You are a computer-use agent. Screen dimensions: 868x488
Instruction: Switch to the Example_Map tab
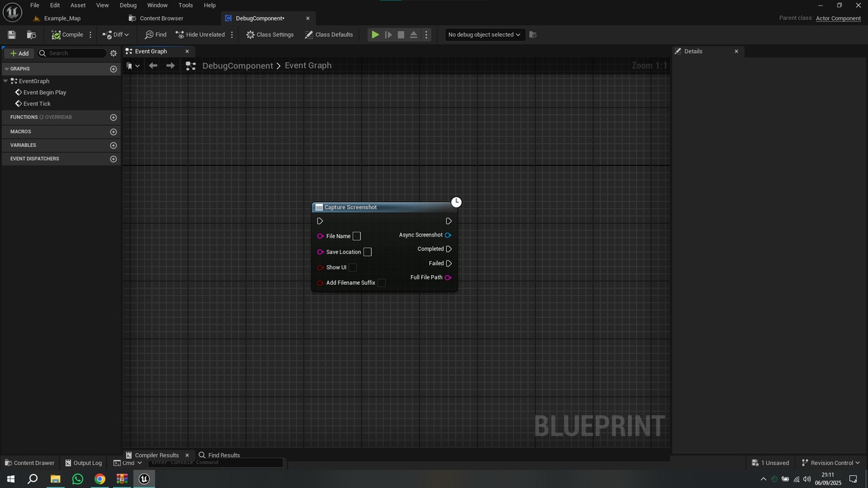[62, 18]
